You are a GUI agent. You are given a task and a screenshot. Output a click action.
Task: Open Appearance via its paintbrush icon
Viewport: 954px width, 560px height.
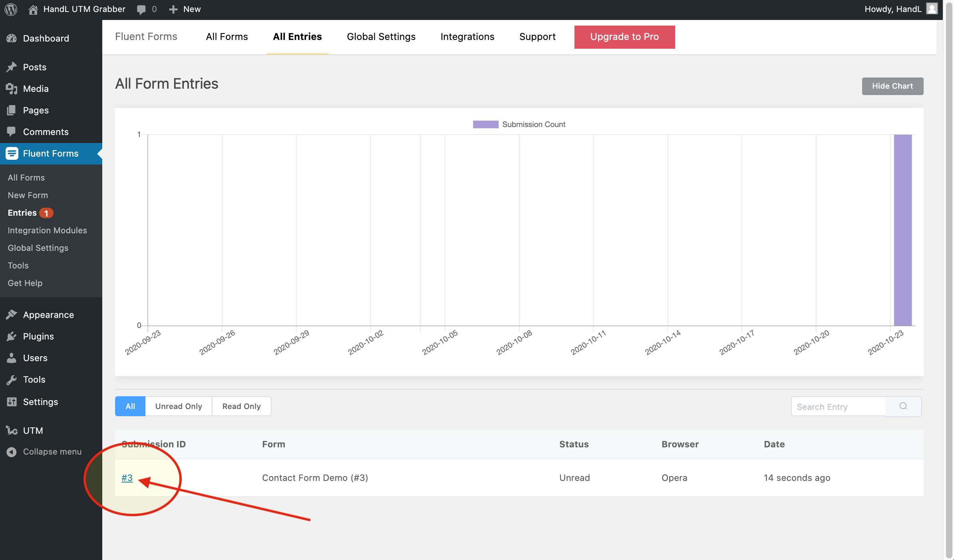click(12, 315)
